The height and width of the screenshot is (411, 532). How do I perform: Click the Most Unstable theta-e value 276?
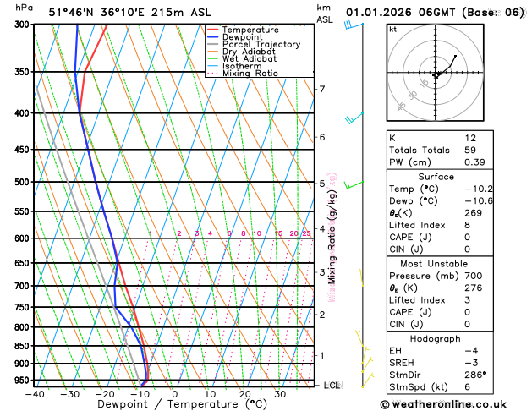click(473, 288)
